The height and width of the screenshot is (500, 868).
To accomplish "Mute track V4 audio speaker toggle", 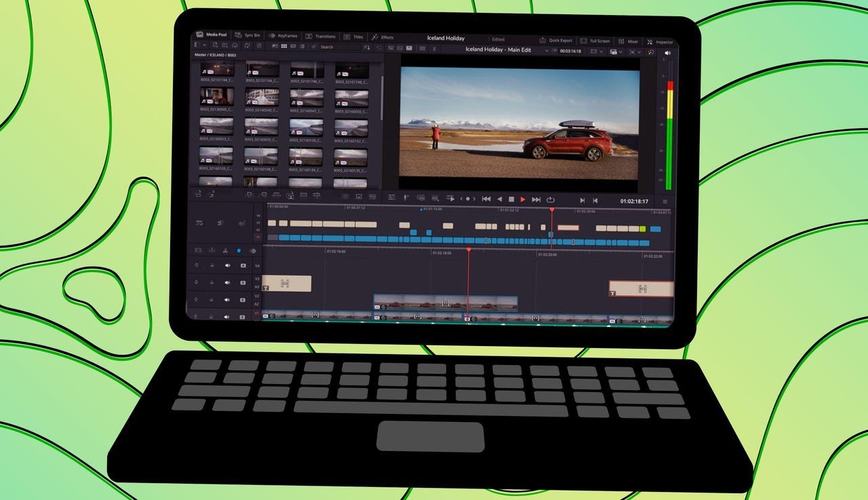I will point(227,265).
